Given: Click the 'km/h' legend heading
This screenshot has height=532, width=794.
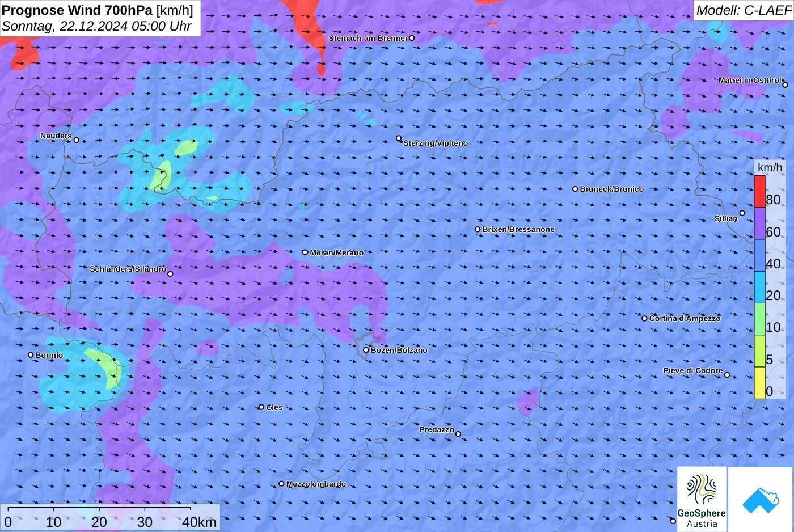Looking at the screenshot, I should click(770, 167).
